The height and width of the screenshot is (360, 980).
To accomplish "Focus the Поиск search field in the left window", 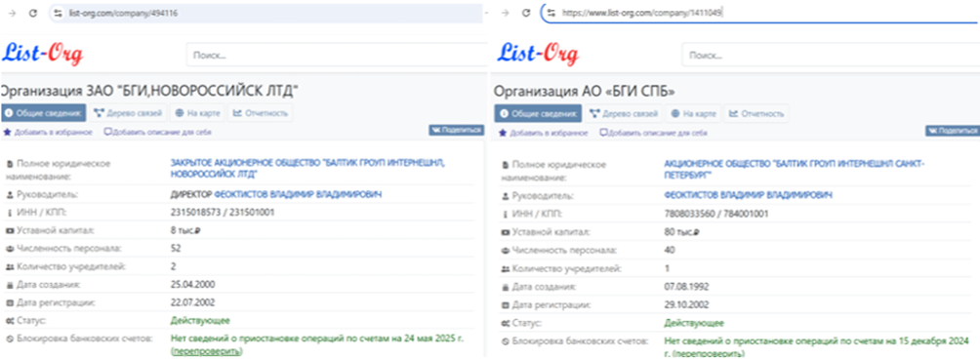I will coord(337,55).
